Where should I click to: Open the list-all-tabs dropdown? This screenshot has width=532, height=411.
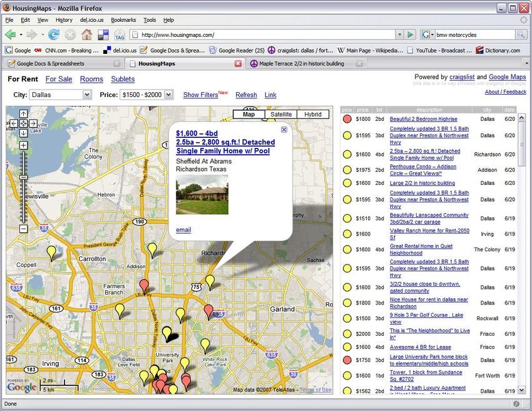pyautogui.click(x=526, y=63)
